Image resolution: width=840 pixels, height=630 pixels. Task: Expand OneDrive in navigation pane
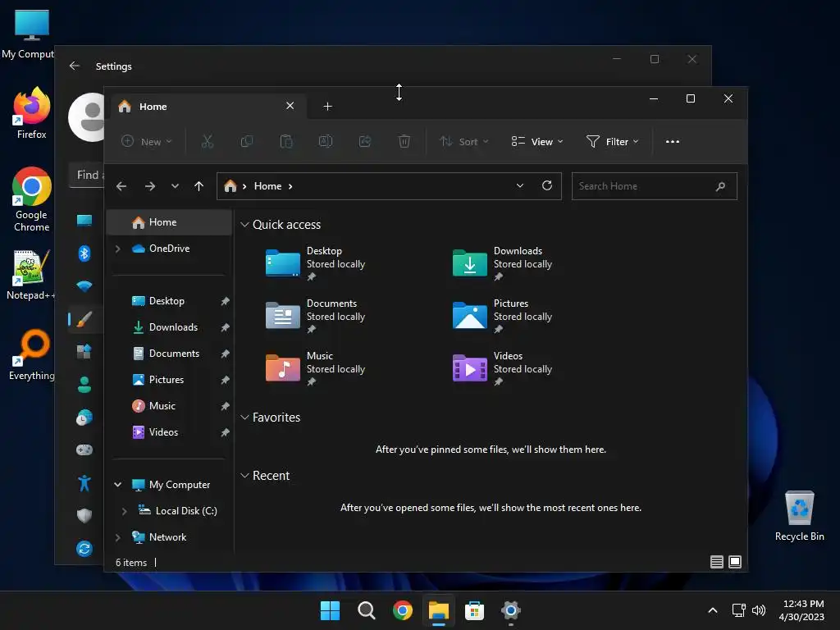tap(118, 249)
